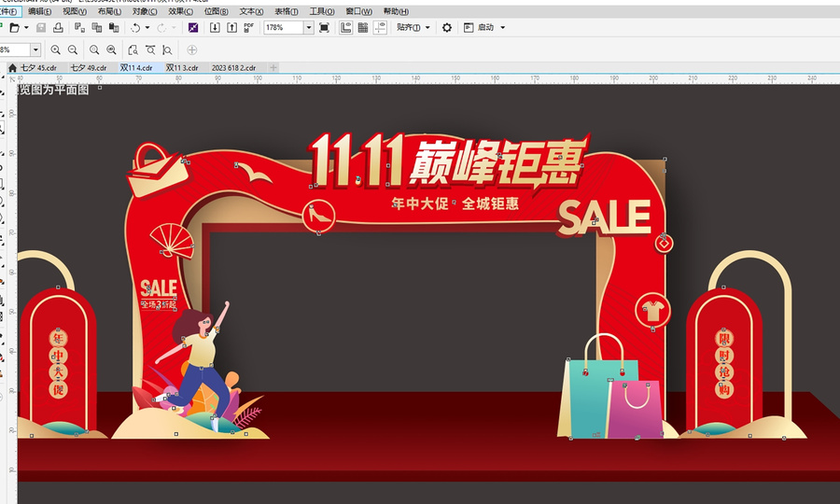Select the pink shopping bag on canvas
The image size is (840, 504).
tap(635, 408)
